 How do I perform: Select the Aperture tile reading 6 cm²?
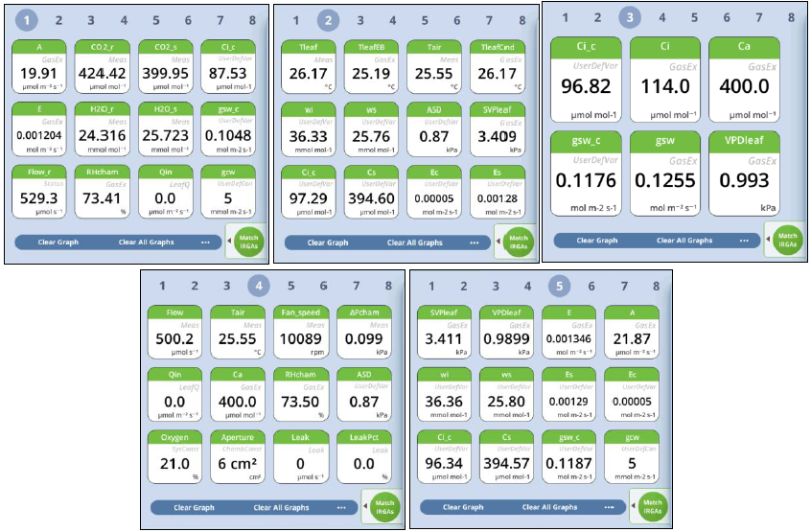coord(238,457)
